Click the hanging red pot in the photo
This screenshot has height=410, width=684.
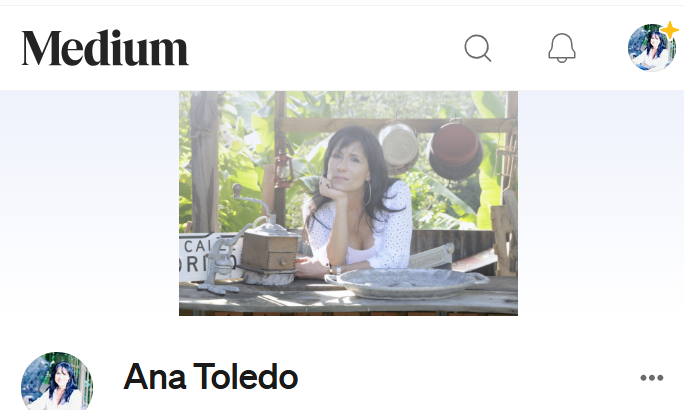[455, 149]
